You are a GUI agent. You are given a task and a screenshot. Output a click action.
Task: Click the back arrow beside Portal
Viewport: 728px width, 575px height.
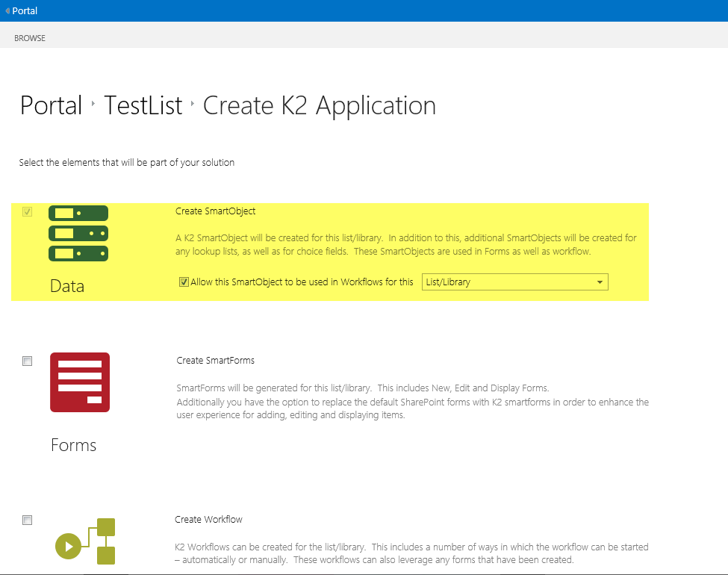point(7,10)
